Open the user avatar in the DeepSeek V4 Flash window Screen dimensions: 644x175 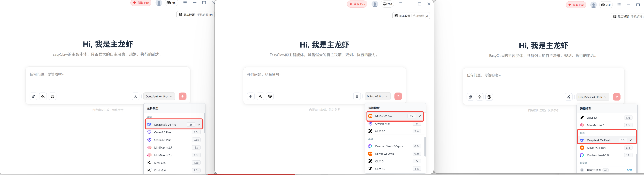pos(593,5)
